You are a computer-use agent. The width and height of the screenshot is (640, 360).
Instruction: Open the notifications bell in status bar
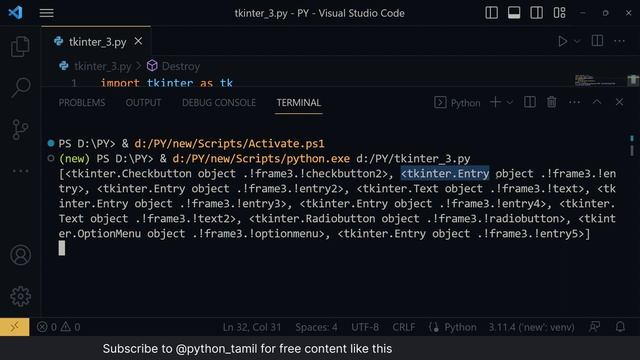620,327
